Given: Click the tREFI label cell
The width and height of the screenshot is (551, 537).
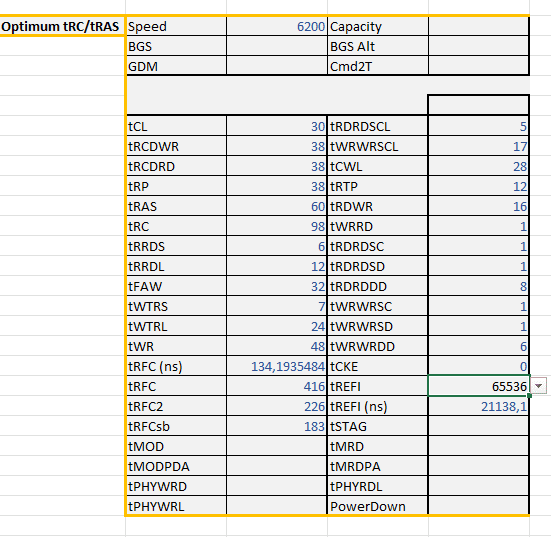Looking at the screenshot, I should tap(378, 386).
